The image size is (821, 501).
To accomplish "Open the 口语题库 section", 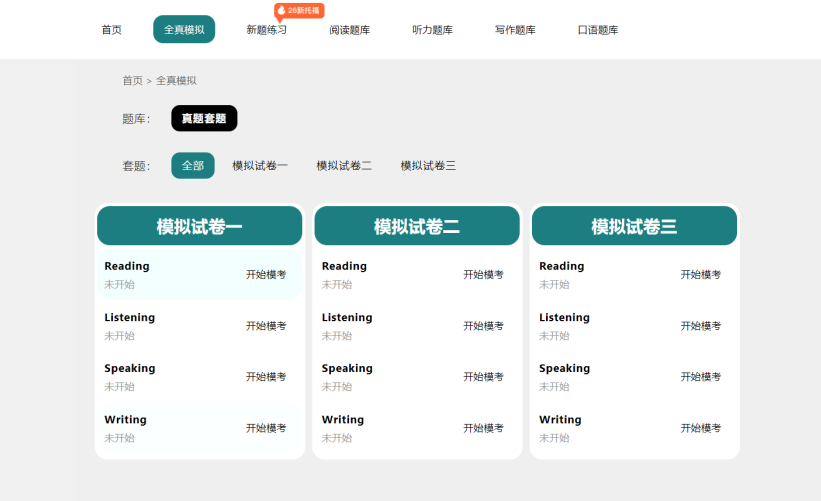I will 597,30.
